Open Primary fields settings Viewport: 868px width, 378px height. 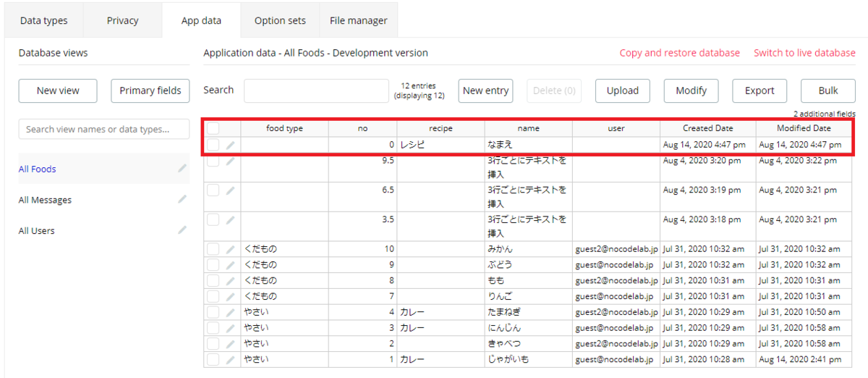coord(150,91)
